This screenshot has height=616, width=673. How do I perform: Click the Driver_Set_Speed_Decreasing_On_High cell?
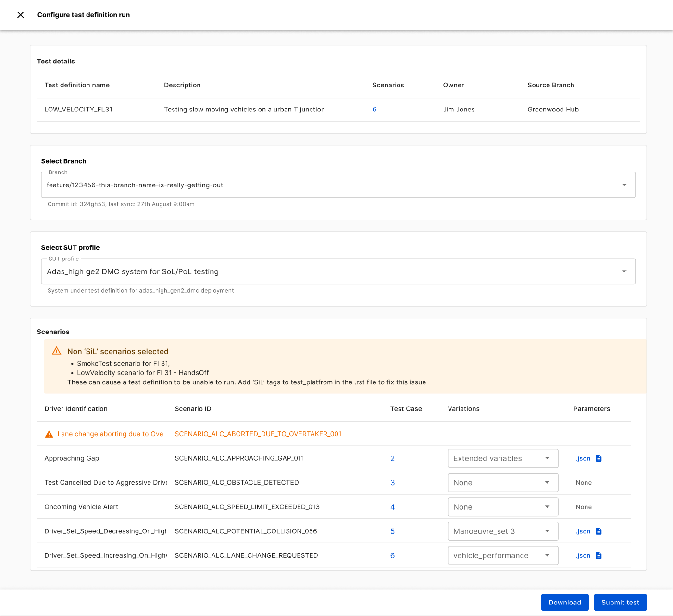point(106,531)
